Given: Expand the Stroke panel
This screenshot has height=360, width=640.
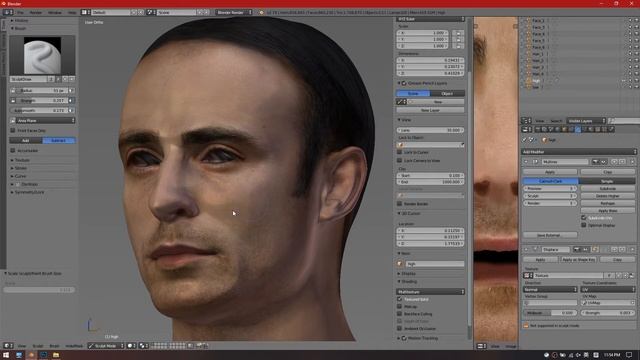Looking at the screenshot, I should tap(21, 168).
